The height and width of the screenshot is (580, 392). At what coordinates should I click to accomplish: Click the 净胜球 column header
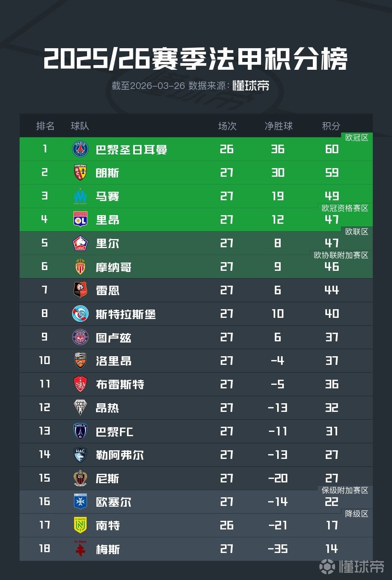coord(278,126)
